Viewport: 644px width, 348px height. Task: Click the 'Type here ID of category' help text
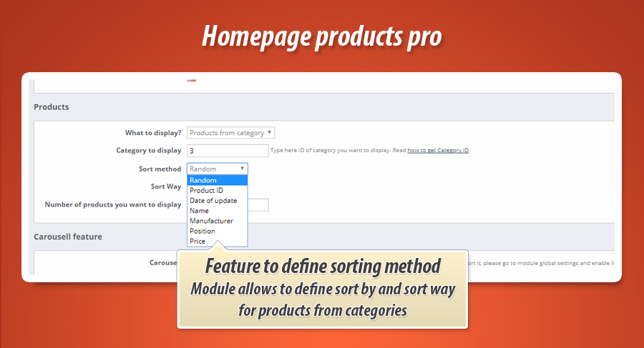click(x=338, y=151)
